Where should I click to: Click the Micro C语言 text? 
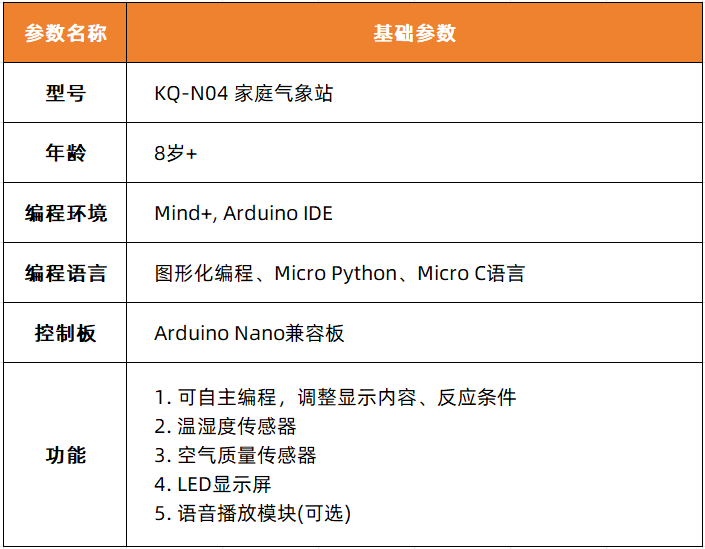click(470, 273)
